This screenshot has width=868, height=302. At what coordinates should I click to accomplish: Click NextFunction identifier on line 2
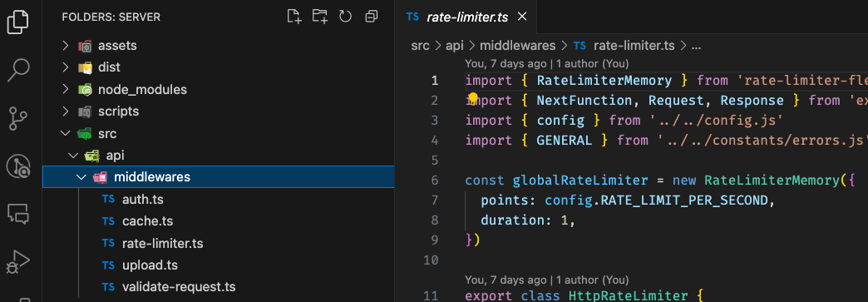coord(584,101)
